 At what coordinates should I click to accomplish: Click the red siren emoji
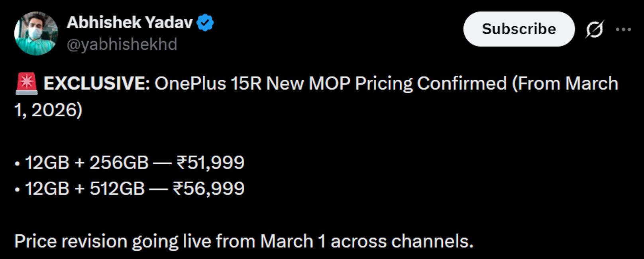(26, 84)
